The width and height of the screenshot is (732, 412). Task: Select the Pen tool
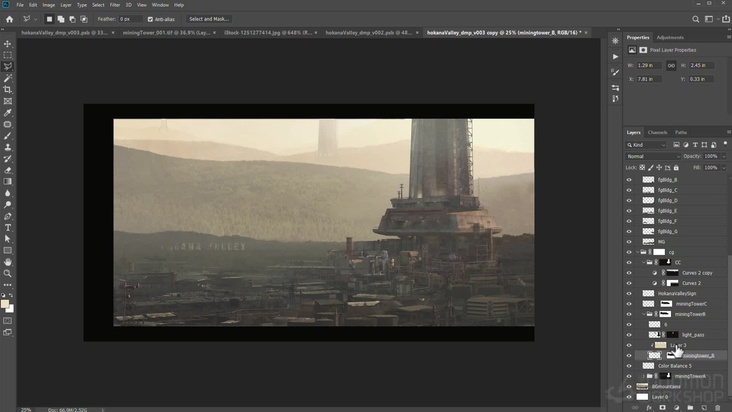click(7, 216)
